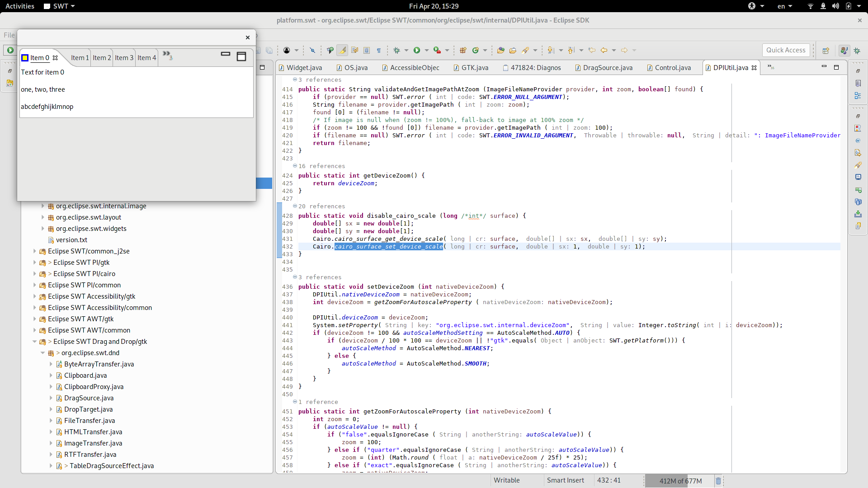Switch to the Java perspective icon
The image size is (868, 488).
click(x=844, y=50)
